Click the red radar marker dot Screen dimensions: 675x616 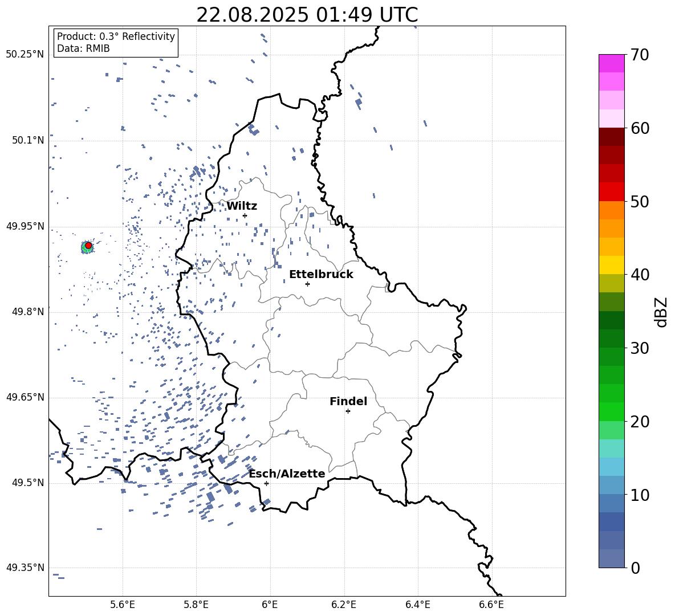click(88, 246)
